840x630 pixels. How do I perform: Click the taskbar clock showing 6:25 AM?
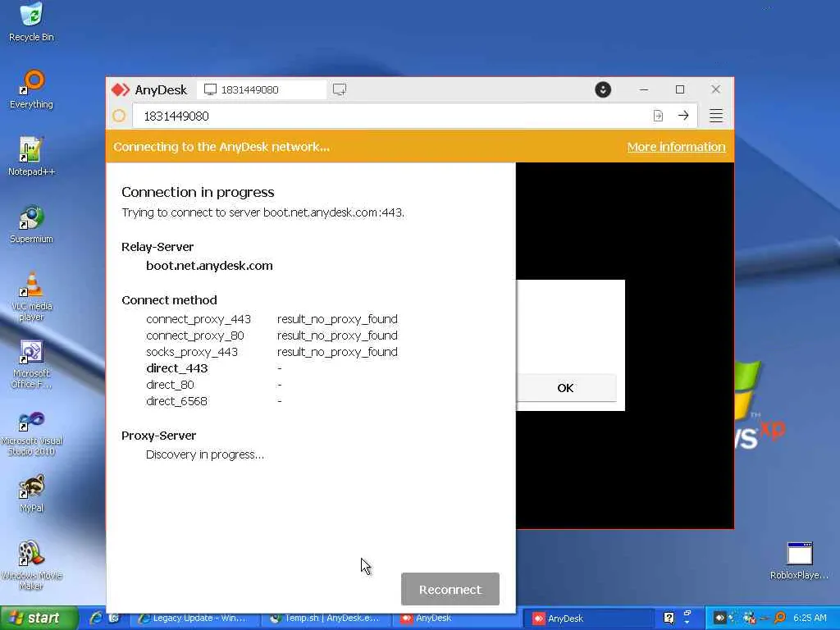(810, 619)
